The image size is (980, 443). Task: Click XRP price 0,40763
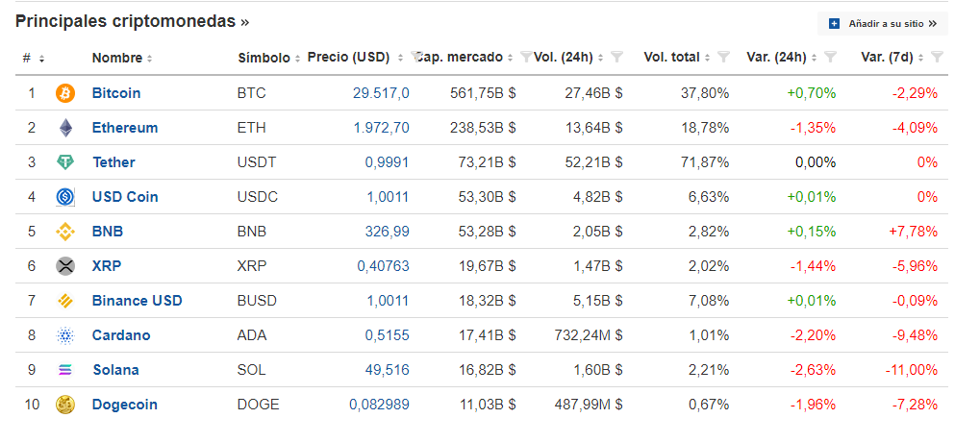point(383,266)
